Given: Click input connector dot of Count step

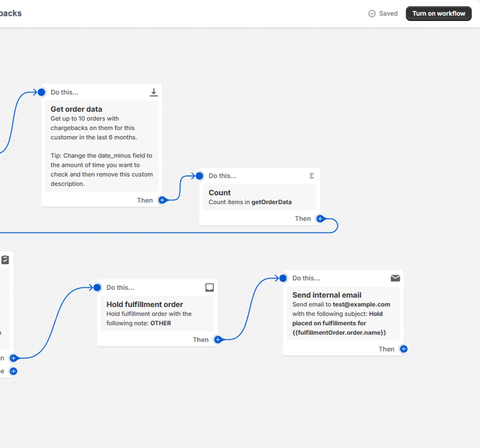Looking at the screenshot, I should pos(199,176).
